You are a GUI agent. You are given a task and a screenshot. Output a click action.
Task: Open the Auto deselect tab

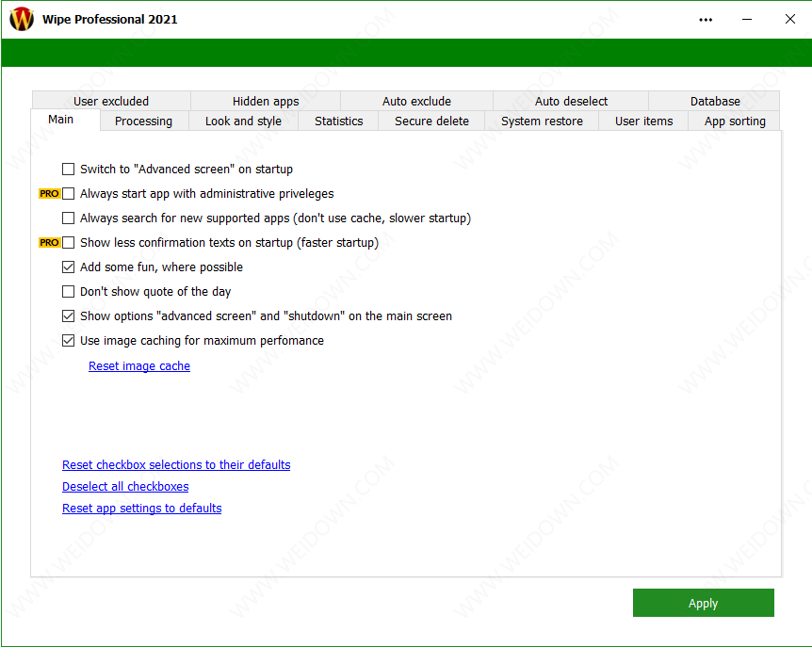click(571, 101)
